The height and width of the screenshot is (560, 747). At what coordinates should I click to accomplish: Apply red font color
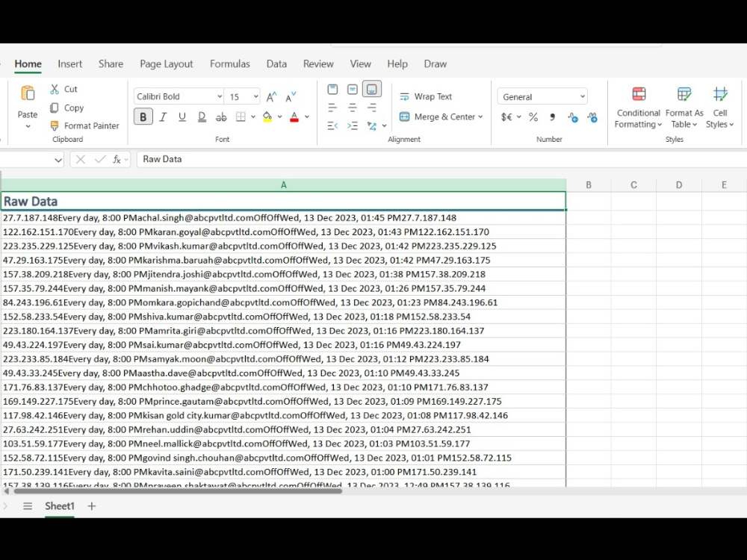coord(294,117)
